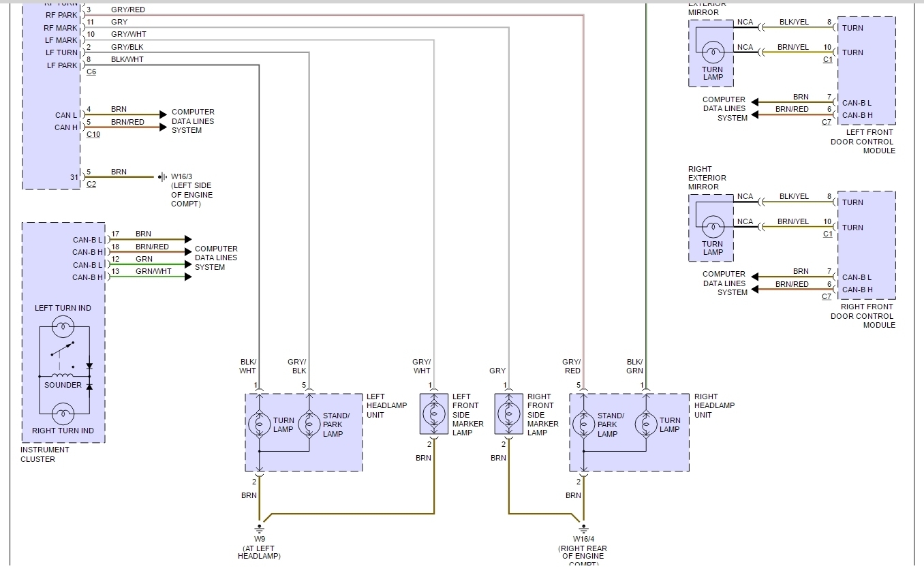Image resolution: width=924 pixels, height=575 pixels.
Task: Click COMPUTER DATA LINES SYSTEM next to C10
Action: (x=193, y=121)
